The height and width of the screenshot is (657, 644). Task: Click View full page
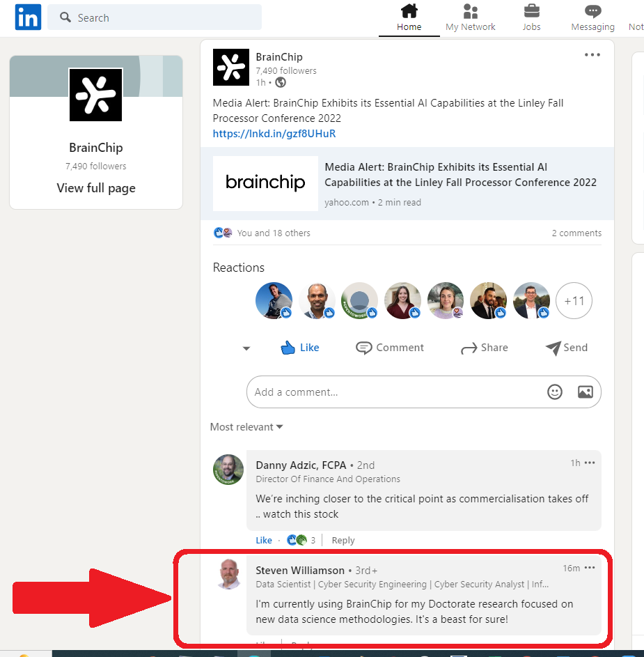[x=96, y=188]
